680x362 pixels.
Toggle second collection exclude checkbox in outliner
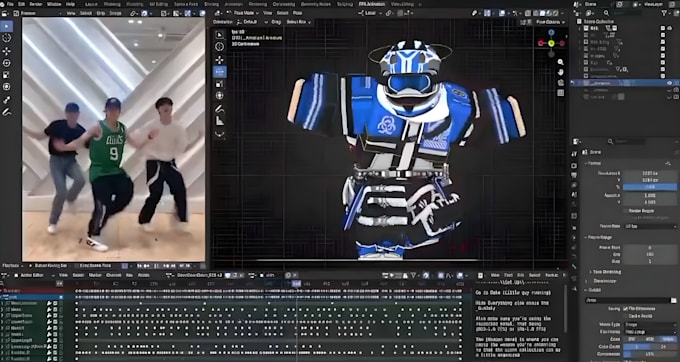pyautogui.click(x=663, y=35)
